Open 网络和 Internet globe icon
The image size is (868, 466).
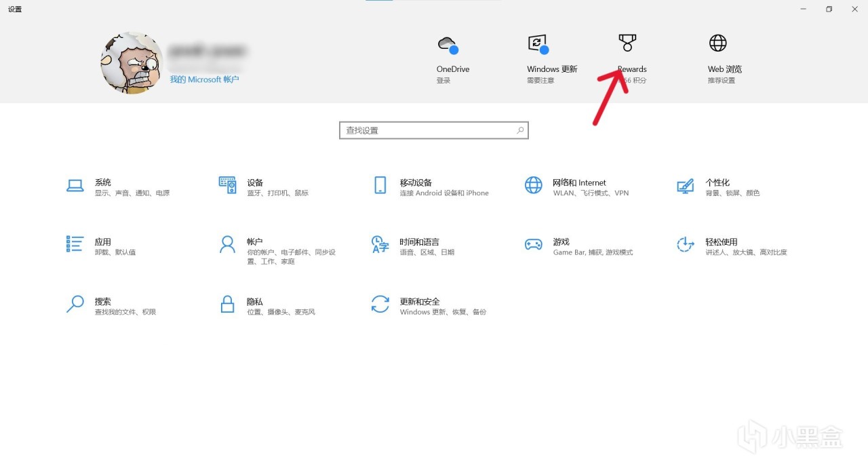click(534, 185)
